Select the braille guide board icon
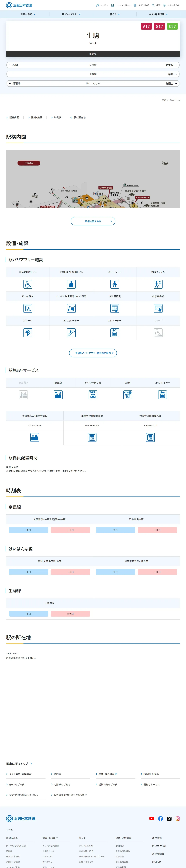 pyautogui.click(x=158, y=308)
